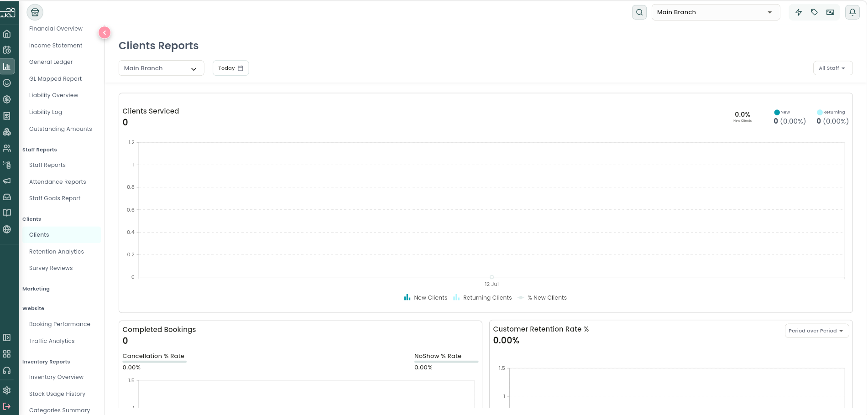Open Categories Summary report
Screen dimensions: 868x415
[59, 410]
